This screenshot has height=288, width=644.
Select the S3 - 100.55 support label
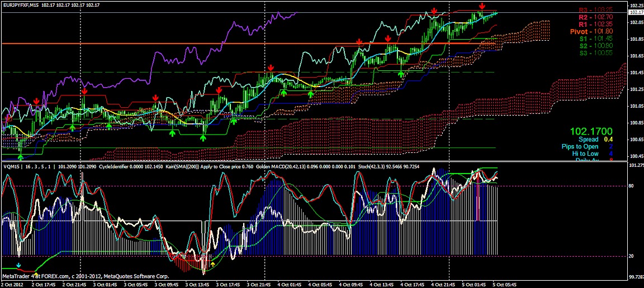(x=597, y=53)
